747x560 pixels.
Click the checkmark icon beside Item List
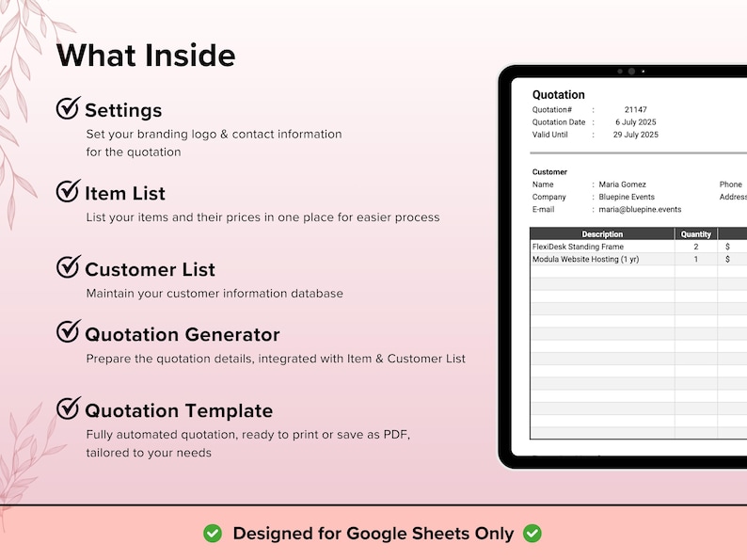pyautogui.click(x=68, y=191)
